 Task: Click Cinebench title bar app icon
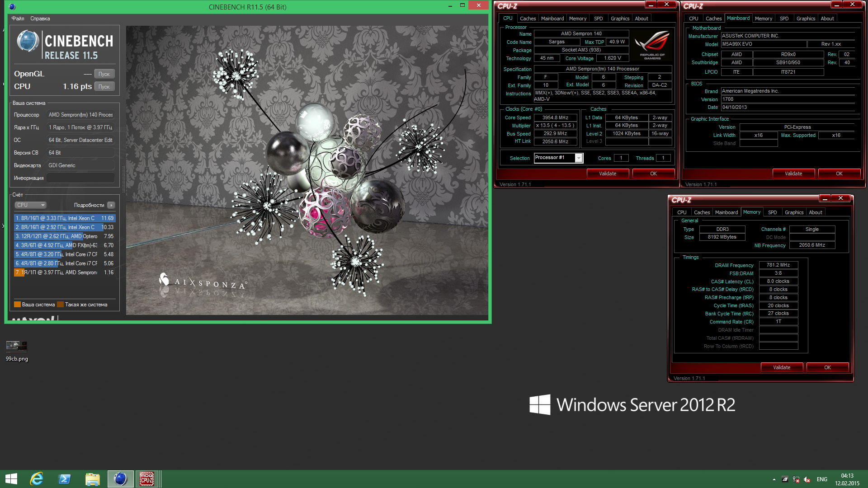(x=12, y=7)
